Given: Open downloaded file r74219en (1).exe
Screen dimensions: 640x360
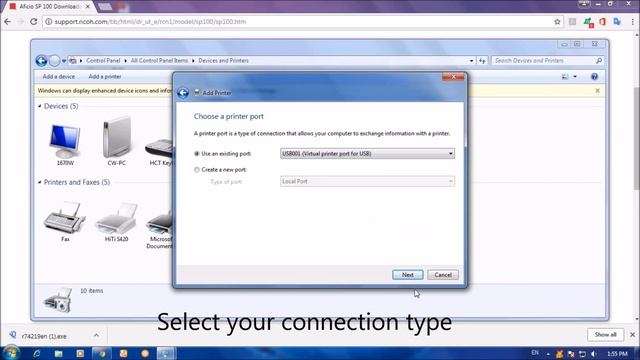Looking at the screenshot, I should [x=44, y=336].
